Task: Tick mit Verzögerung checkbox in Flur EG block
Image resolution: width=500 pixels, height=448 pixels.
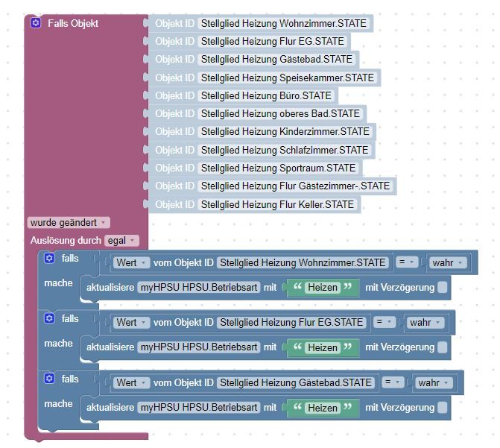Action: point(443,347)
